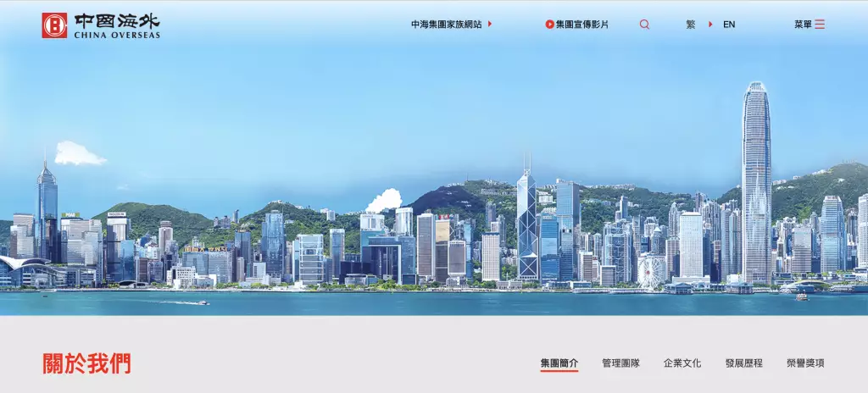Select the 繁 language option
The height and width of the screenshot is (393, 868).
point(691,25)
